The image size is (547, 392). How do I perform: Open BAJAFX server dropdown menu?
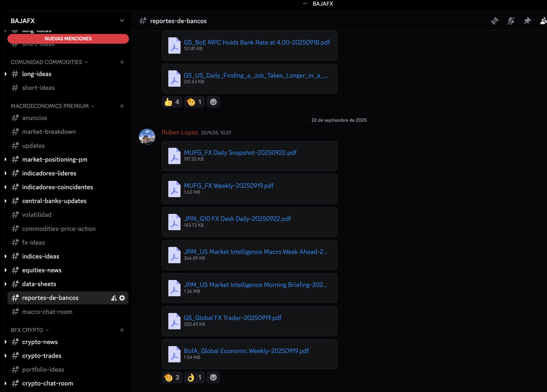(122, 21)
